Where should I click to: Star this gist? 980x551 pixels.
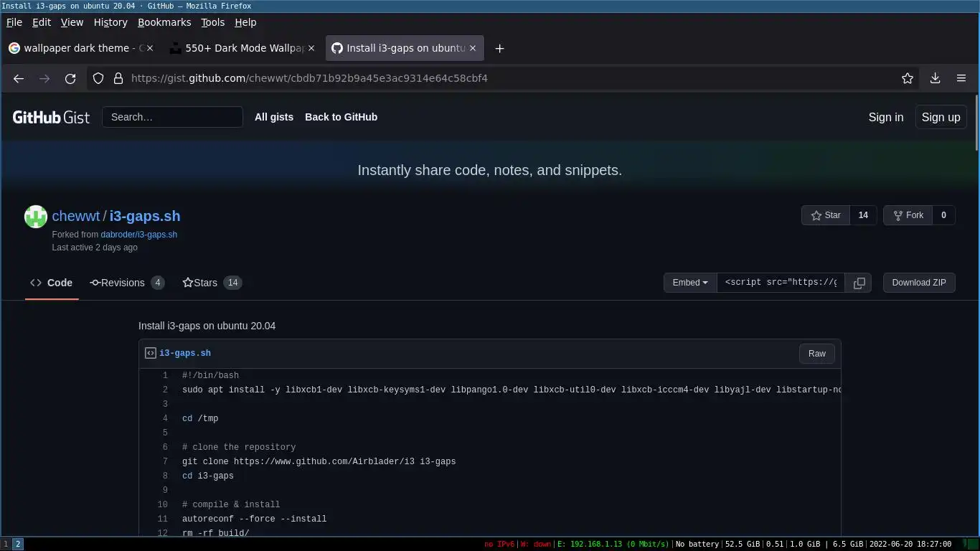(826, 215)
